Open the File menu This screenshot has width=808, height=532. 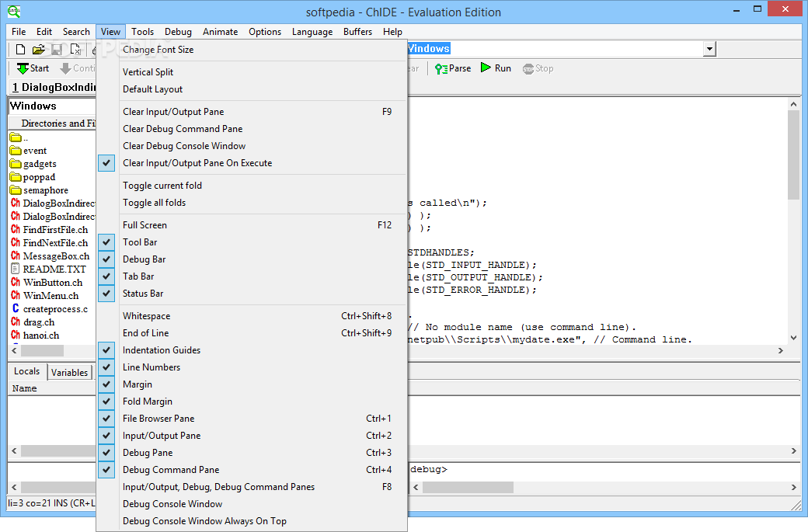click(19, 31)
